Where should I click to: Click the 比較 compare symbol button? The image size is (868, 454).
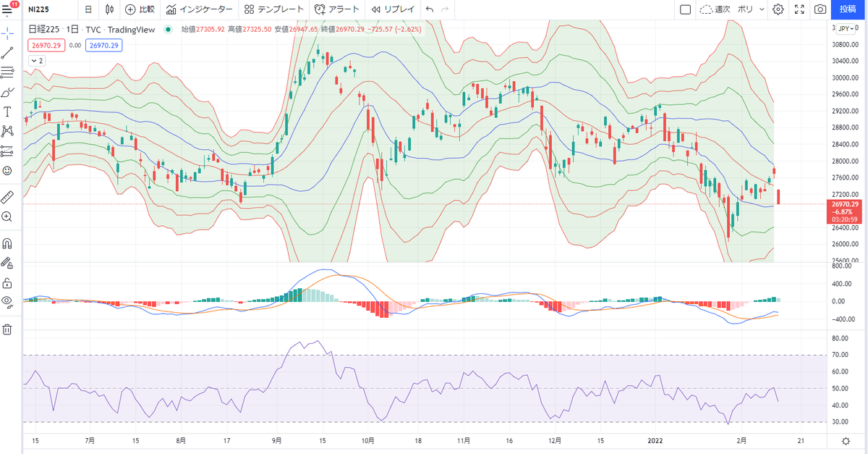point(140,9)
